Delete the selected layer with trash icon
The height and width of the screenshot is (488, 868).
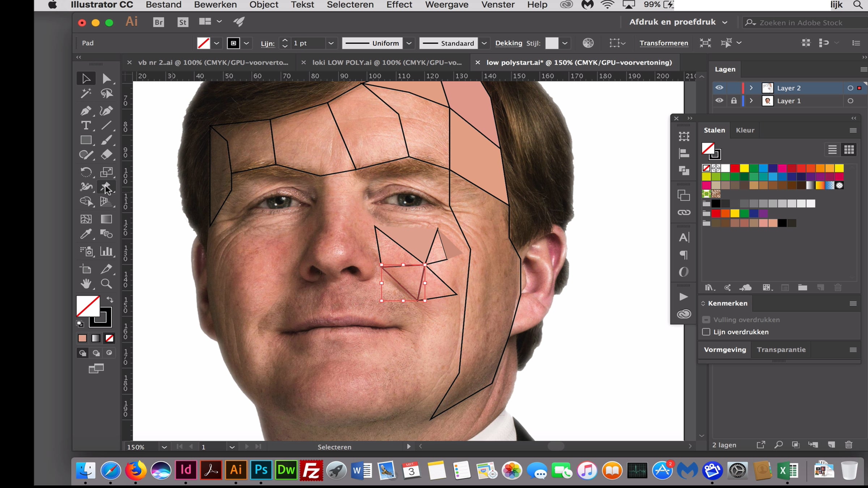tap(849, 445)
